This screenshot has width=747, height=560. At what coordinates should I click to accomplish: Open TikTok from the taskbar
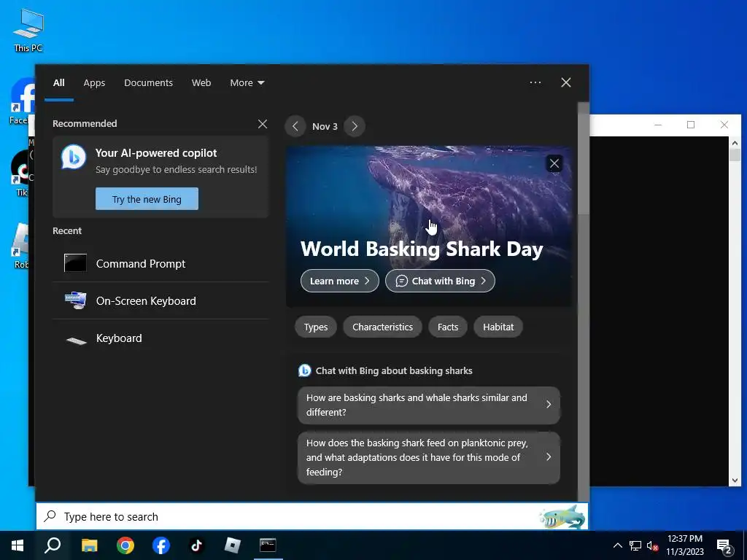tap(197, 545)
